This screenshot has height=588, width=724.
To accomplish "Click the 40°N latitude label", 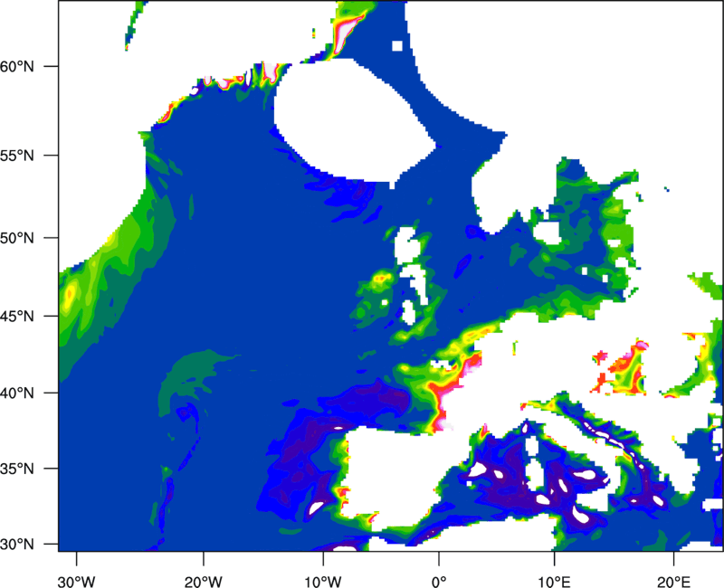I will tap(17, 394).
